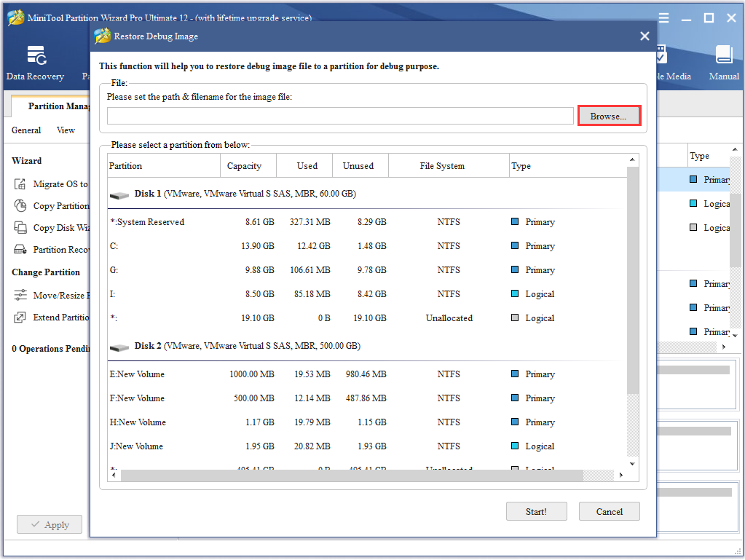
Task: Click Browse to choose an image file
Action: tap(609, 117)
